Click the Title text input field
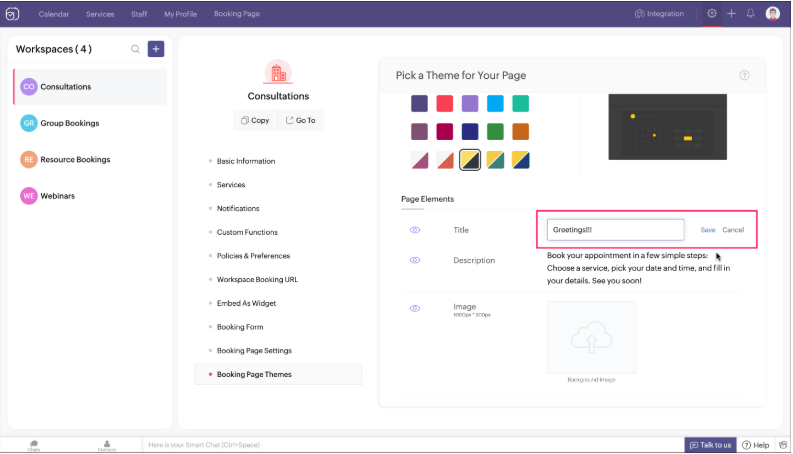Image resolution: width=793 pixels, height=454 pixels. (x=615, y=230)
